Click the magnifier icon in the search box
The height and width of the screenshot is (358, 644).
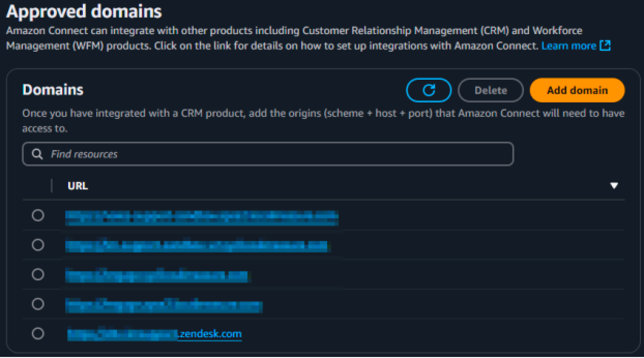pos(37,154)
